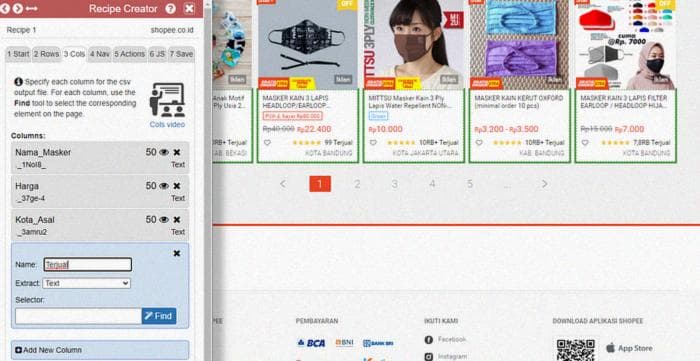Image resolution: width=700 pixels, height=361 pixels.
Task: Click Add New Column button
Action: click(100, 350)
